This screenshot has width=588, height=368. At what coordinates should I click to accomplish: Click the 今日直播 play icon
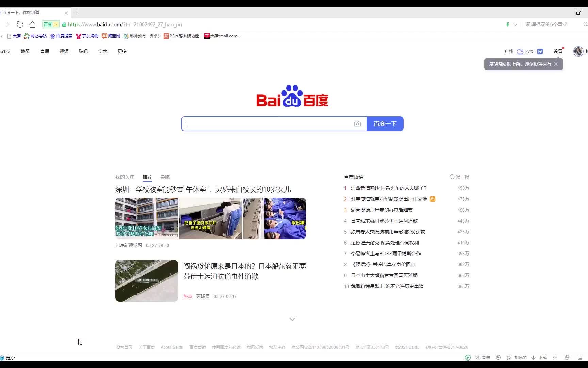[x=468, y=357]
